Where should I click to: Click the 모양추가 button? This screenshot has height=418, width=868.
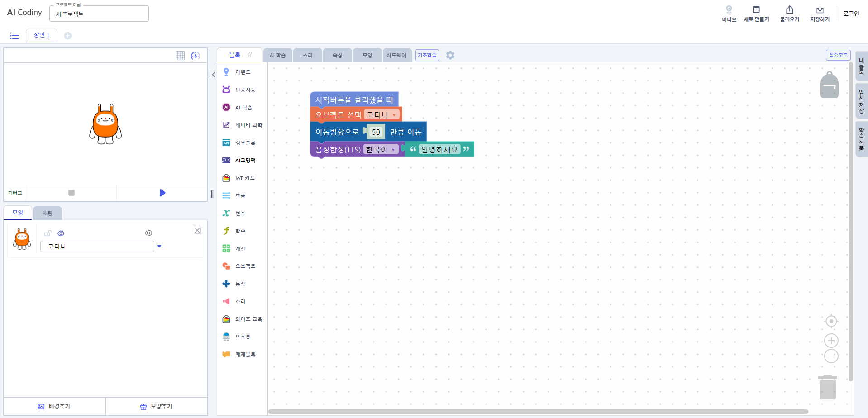point(157,407)
